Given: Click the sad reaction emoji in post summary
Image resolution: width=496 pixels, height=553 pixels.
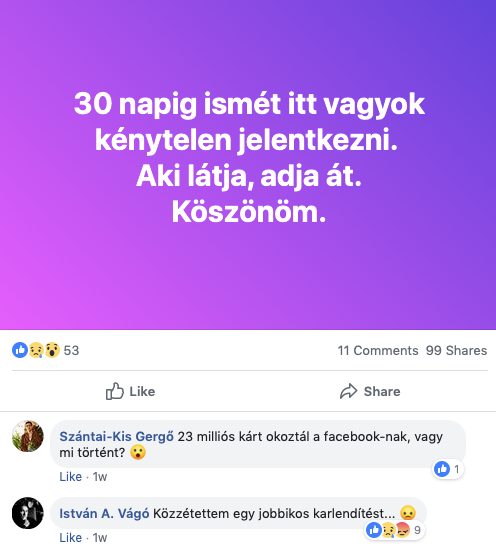Looking at the screenshot, I should pyautogui.click(x=36, y=350).
